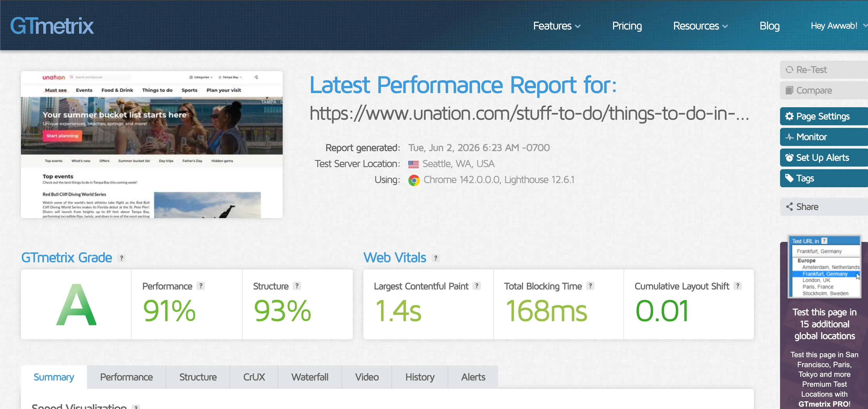Click the grade A letter
Screen dimensions: 868x409
[76, 305]
